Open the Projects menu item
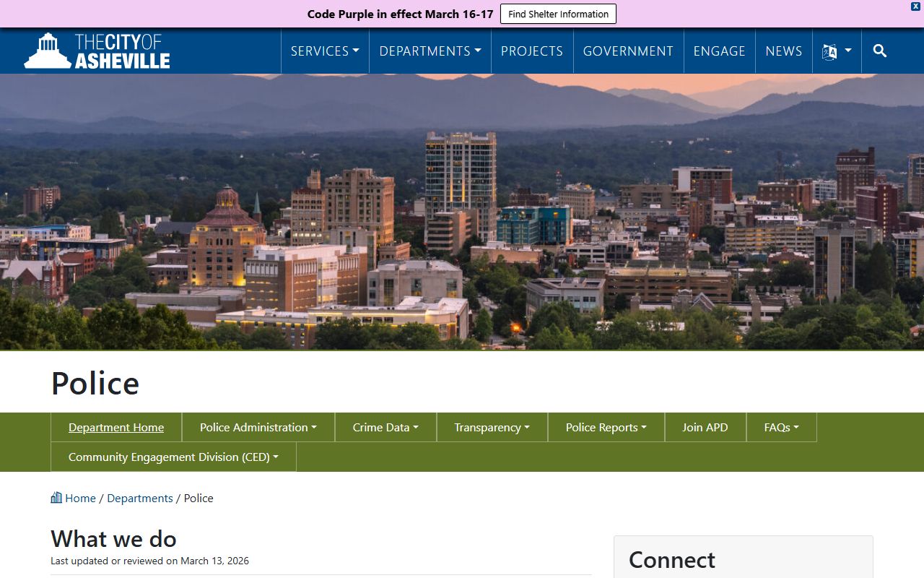 pos(532,51)
